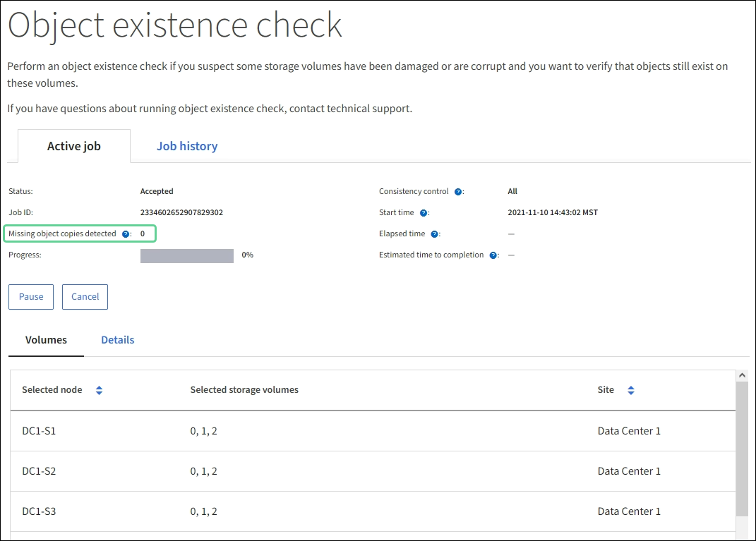Click help icon next to Consistency control
The width and height of the screenshot is (756, 541).
click(458, 191)
